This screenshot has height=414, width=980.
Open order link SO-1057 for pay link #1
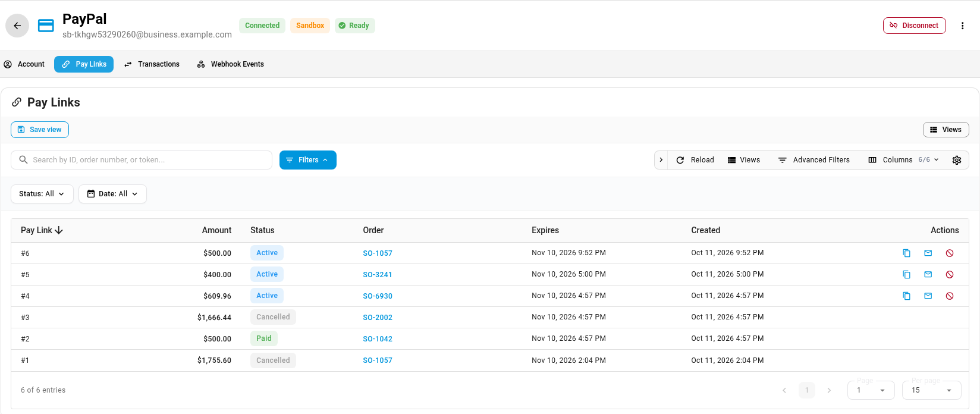tap(378, 360)
